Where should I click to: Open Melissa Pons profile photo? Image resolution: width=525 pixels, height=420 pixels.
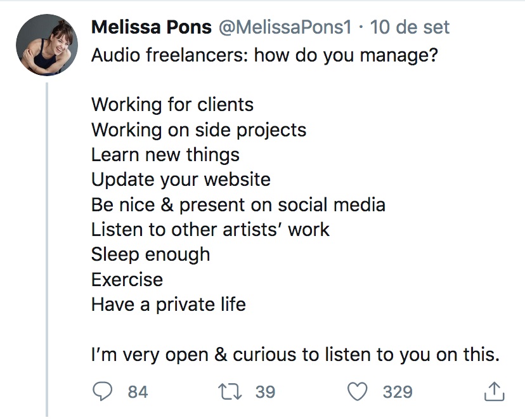pos(47,46)
